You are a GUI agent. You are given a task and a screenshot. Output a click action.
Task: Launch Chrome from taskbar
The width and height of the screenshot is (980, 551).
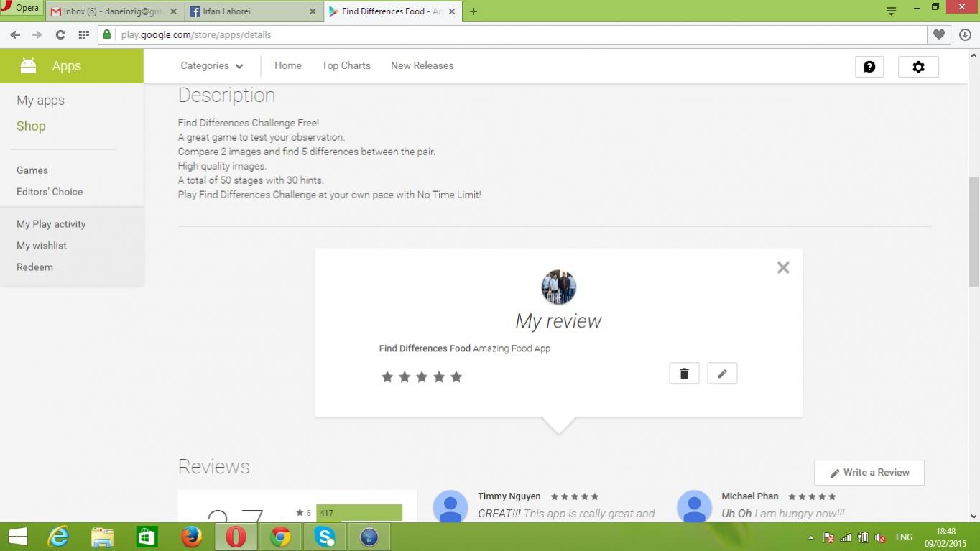click(x=280, y=537)
